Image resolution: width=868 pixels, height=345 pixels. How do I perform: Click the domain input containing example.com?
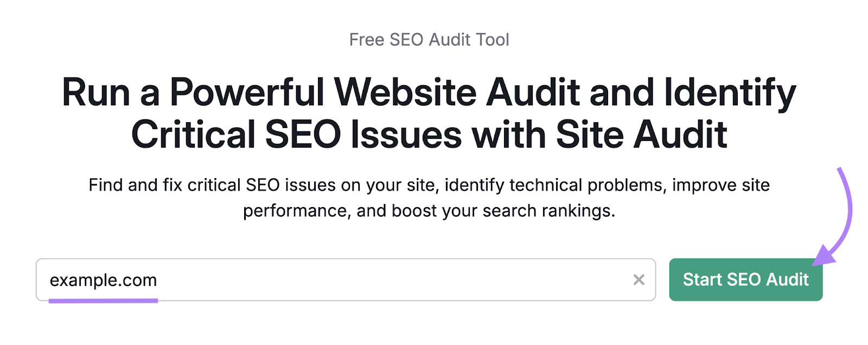pos(325,280)
